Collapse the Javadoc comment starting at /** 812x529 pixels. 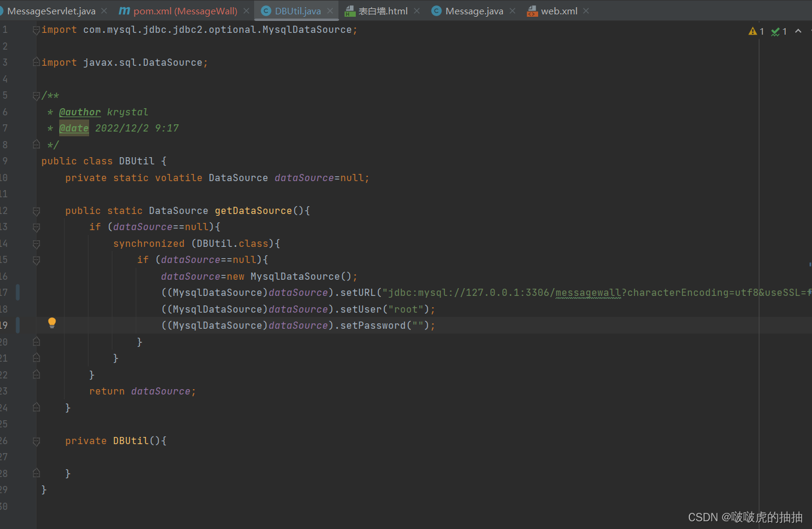pyautogui.click(x=36, y=96)
